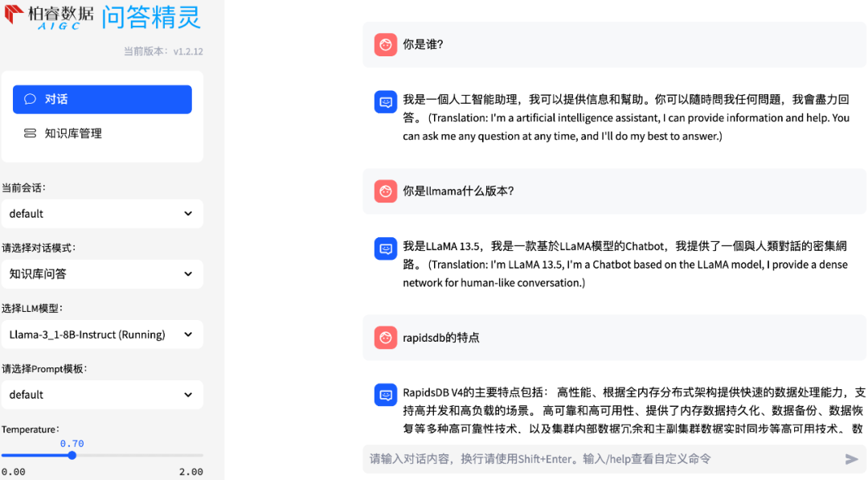868x480 pixels.
Task: Click the bot avatar beside 我是一個人工智能助理 reply
Action: (x=385, y=102)
